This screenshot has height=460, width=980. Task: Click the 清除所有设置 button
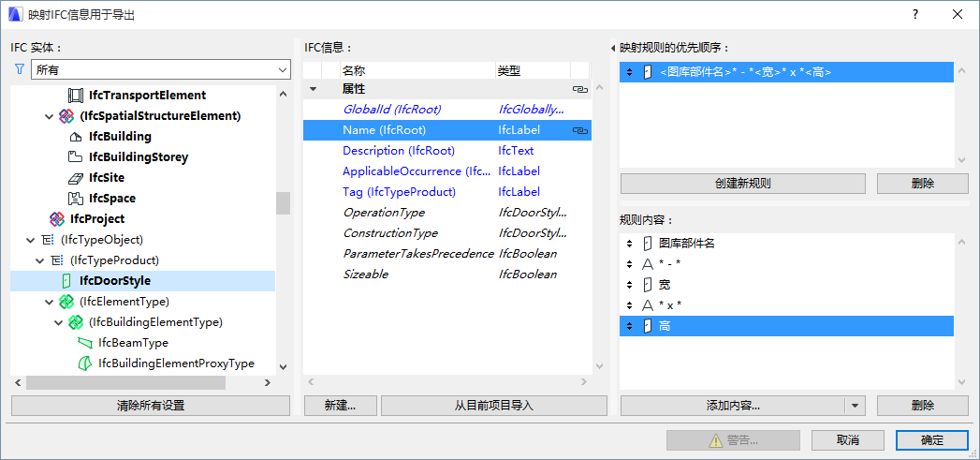[x=151, y=406]
